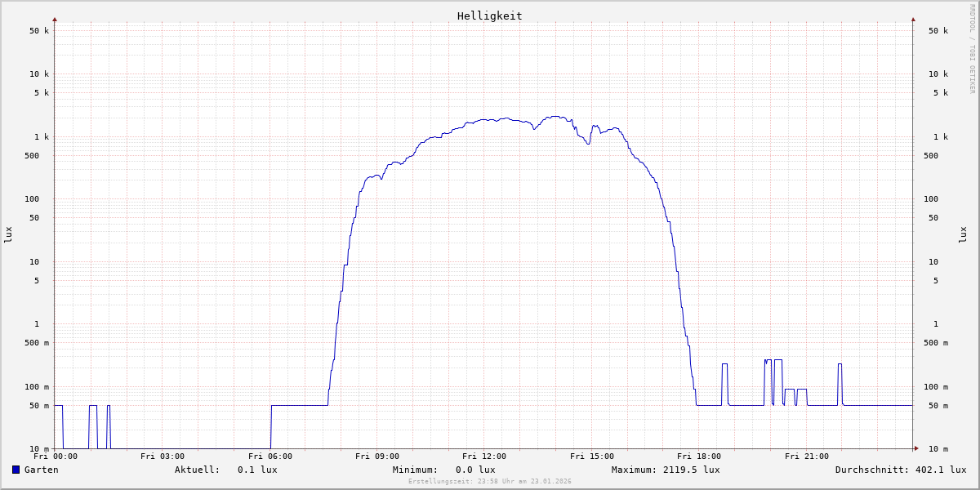The height and width of the screenshot is (490, 980).
Task: Click the "Fri 03:00" time axis label
Action: [x=163, y=457]
